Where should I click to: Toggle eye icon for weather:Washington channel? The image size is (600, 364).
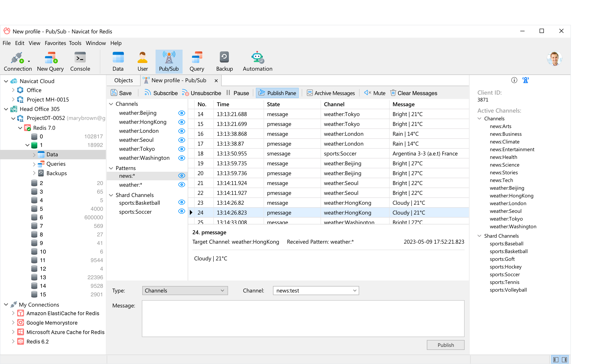[181, 158]
